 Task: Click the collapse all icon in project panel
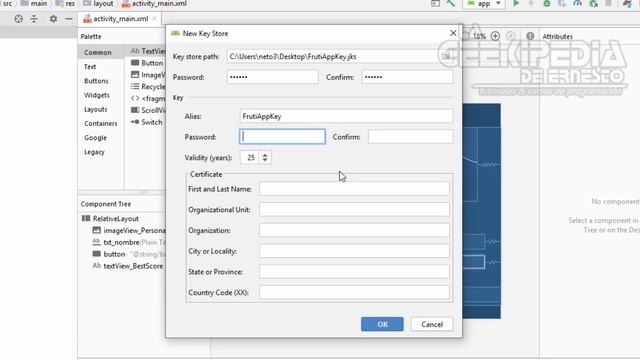click(34, 19)
